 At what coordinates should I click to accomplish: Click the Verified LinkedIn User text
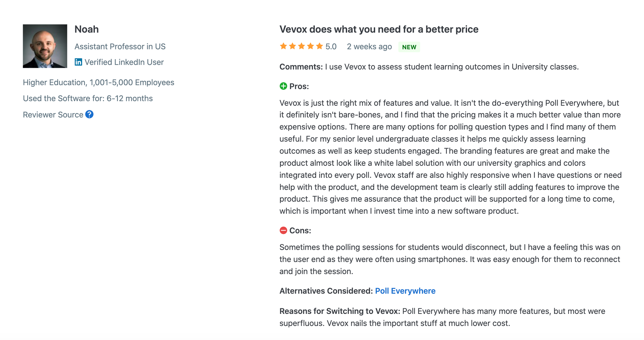tap(124, 62)
